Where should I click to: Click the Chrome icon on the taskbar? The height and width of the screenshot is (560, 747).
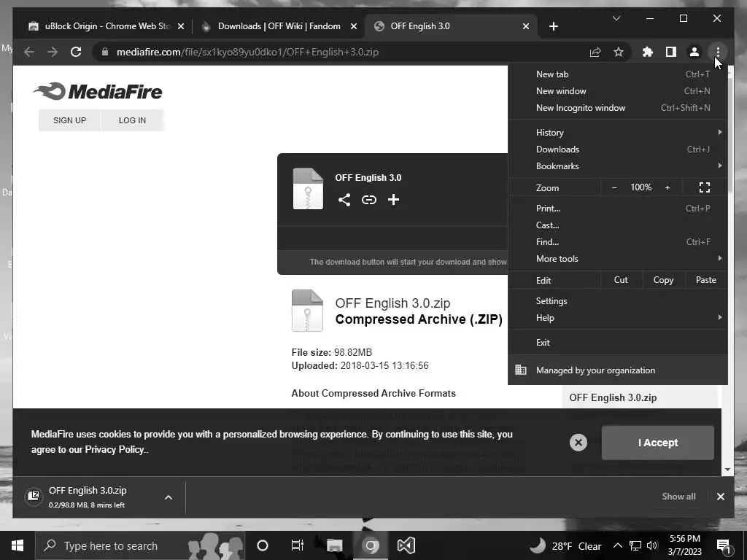[x=370, y=545]
